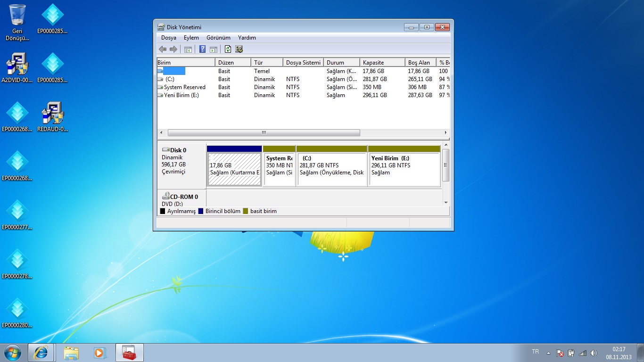This screenshot has height=362, width=644.
Task: Click the "Temel" type cell
Action: click(262, 71)
